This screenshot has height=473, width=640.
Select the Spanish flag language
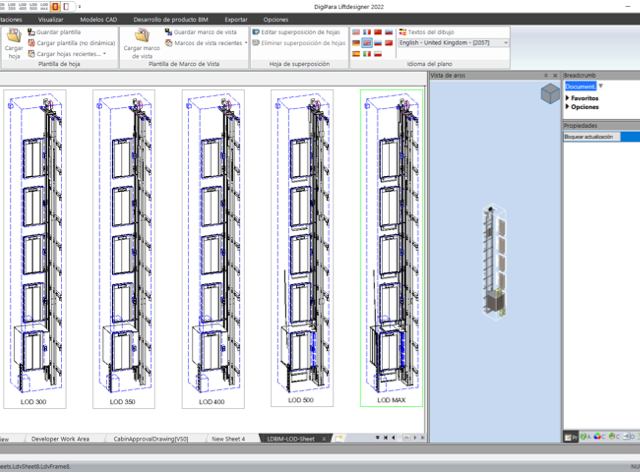tap(356, 54)
